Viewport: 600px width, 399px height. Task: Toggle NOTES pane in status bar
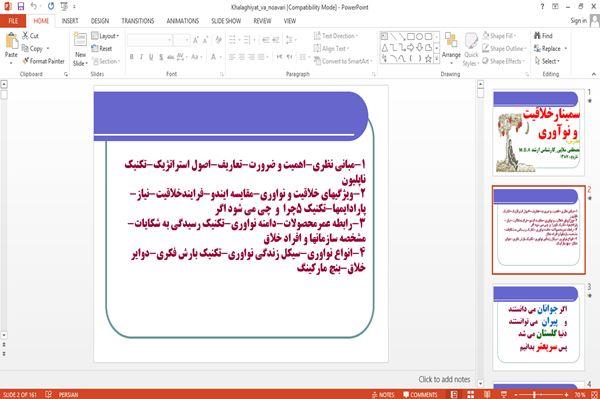point(383,394)
